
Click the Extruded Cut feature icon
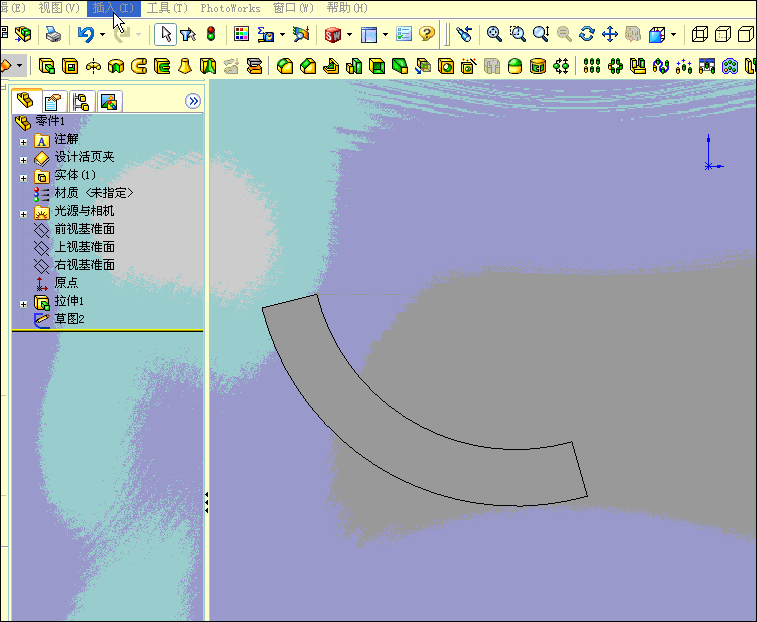click(x=70, y=66)
